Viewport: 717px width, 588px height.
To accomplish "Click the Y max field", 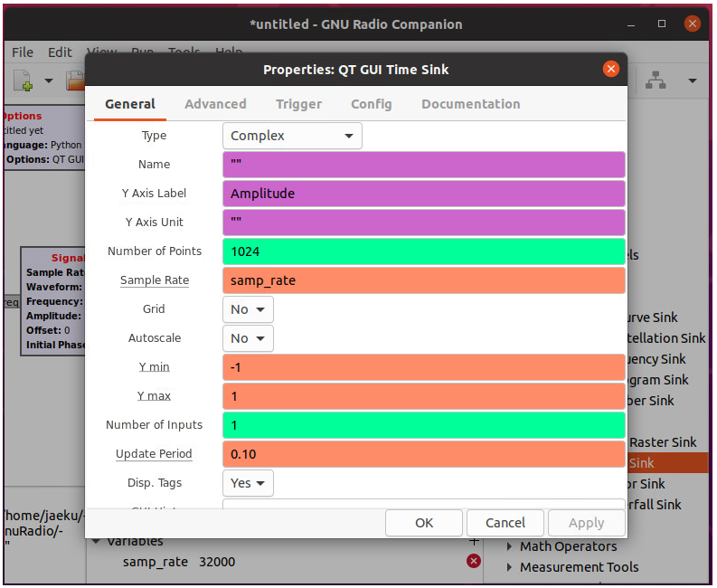I will pyautogui.click(x=423, y=396).
